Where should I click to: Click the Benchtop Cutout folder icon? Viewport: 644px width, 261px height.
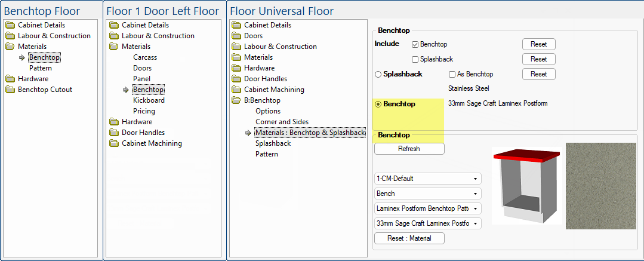tap(10, 90)
